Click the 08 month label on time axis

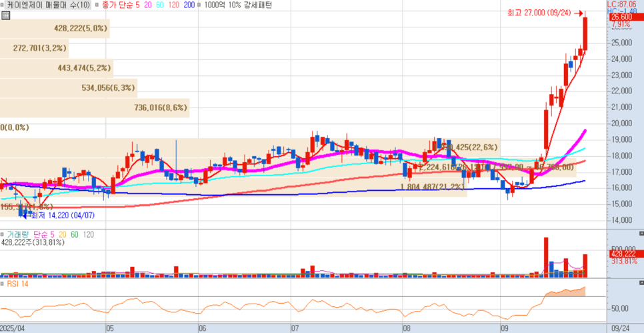pyautogui.click(x=407, y=328)
